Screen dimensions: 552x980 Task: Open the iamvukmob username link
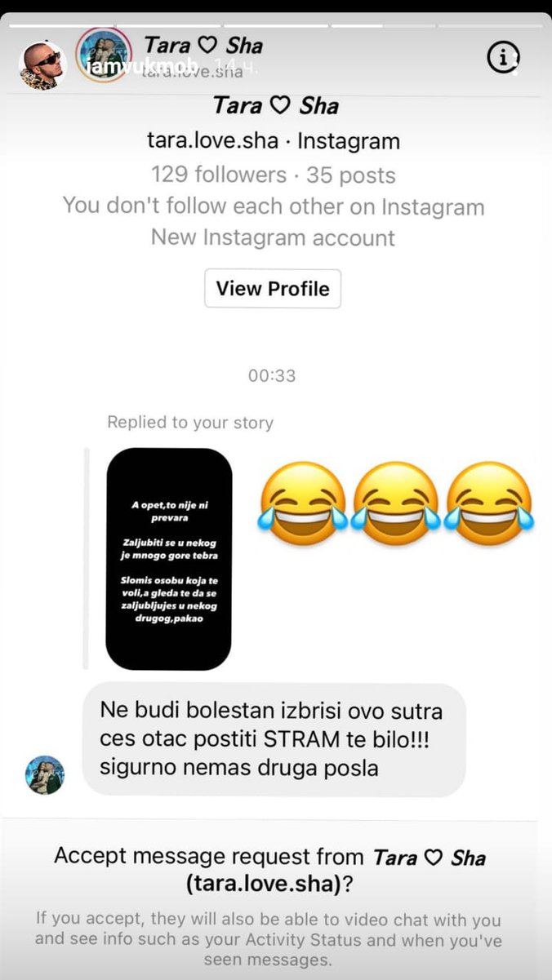pyautogui.click(x=131, y=67)
